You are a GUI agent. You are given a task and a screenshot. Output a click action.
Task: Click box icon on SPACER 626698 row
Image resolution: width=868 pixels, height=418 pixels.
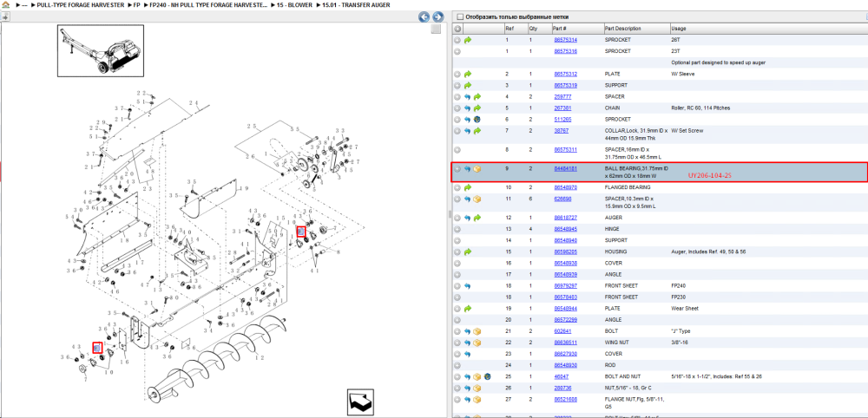pyautogui.click(x=477, y=199)
